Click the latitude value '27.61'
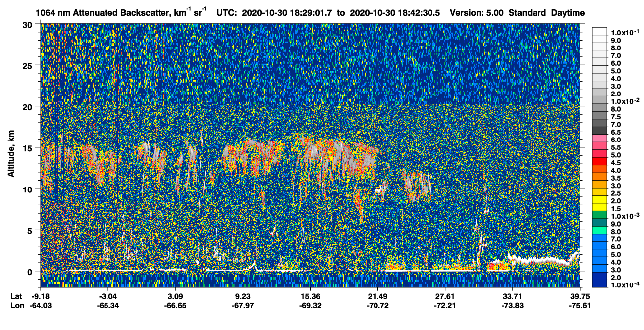Image resolution: width=644 pixels, height=330 pixels. pyautogui.click(x=445, y=296)
